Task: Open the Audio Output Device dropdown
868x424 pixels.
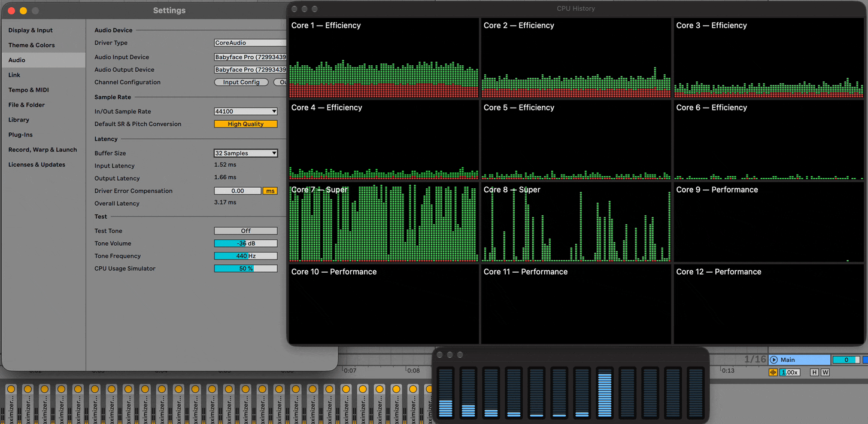Action: [x=250, y=70]
